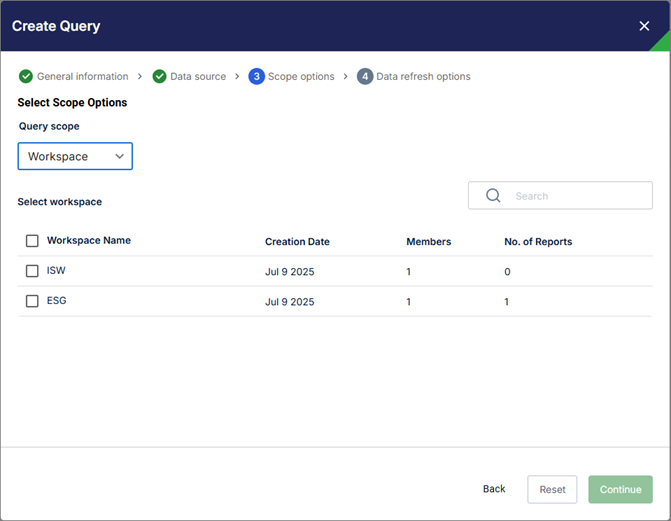This screenshot has height=521, width=671.
Task: Open the Query scope Workspace dropdown
Action: (x=75, y=156)
